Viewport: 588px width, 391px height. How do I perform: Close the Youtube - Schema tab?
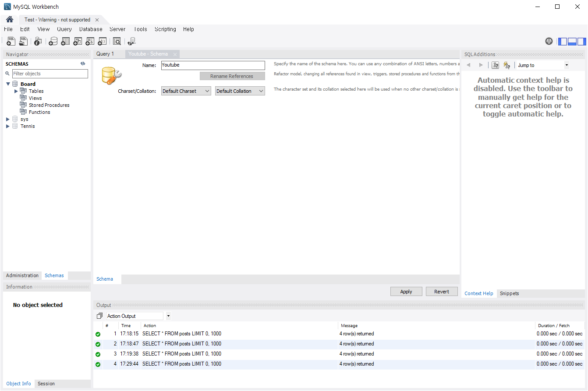click(x=175, y=54)
